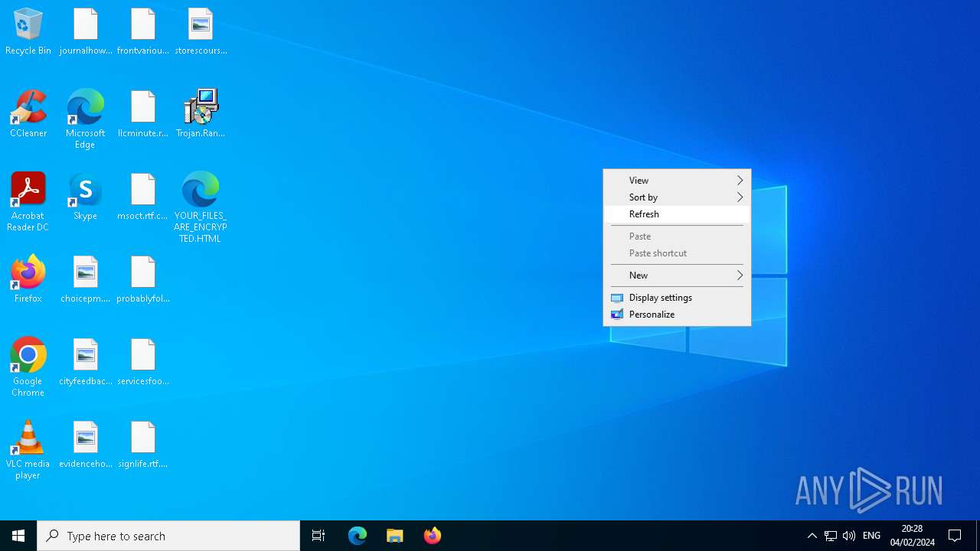Open Firefox from the taskbar

pos(433,536)
